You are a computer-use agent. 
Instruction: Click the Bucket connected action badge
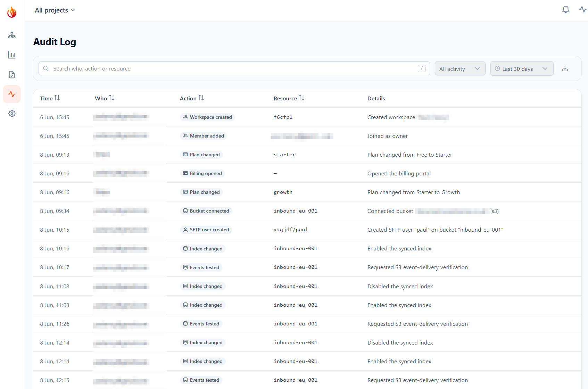click(206, 211)
